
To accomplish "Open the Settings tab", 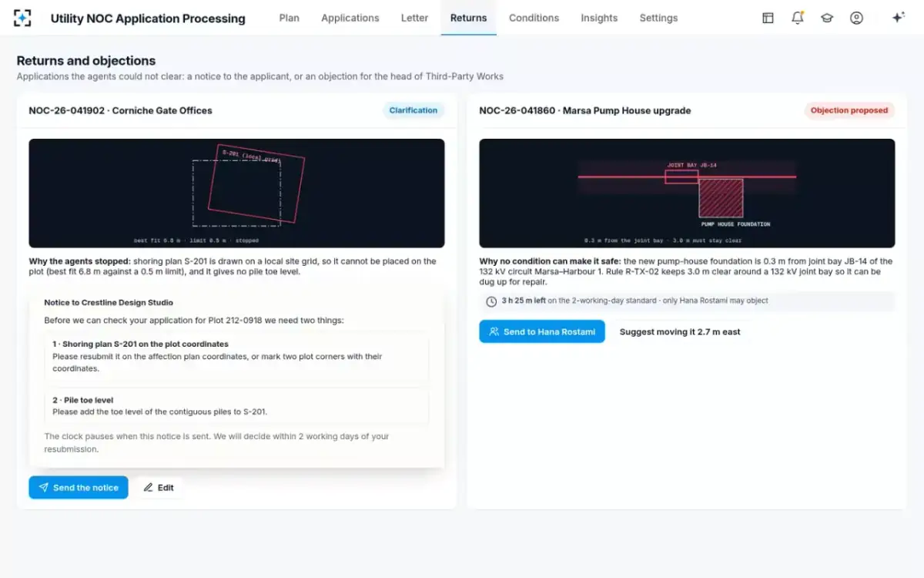I will pos(658,18).
